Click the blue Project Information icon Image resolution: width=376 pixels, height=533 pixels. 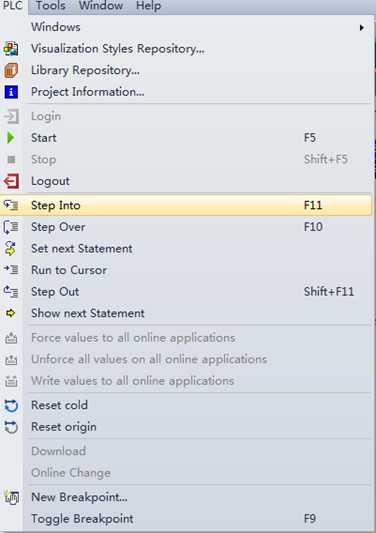pos(11,92)
